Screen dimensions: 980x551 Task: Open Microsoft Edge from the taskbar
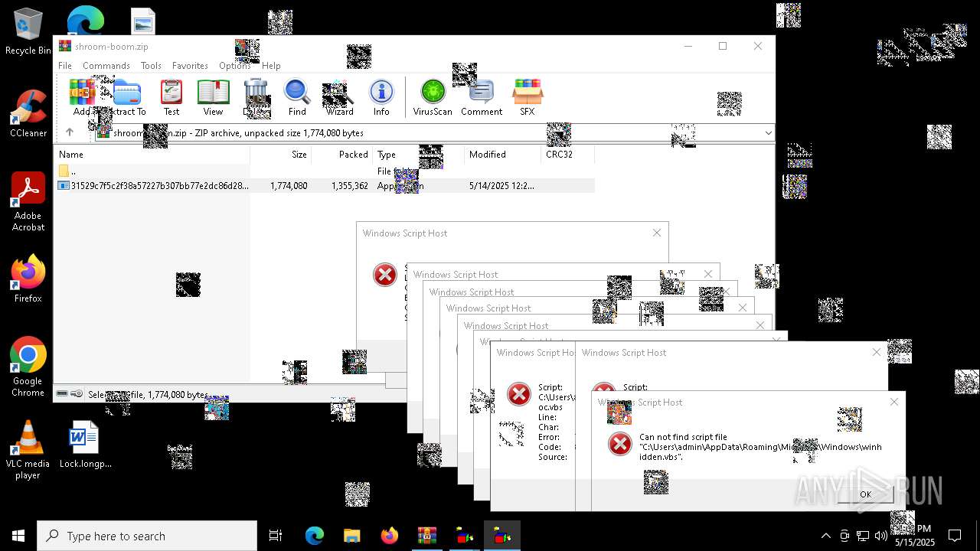314,536
